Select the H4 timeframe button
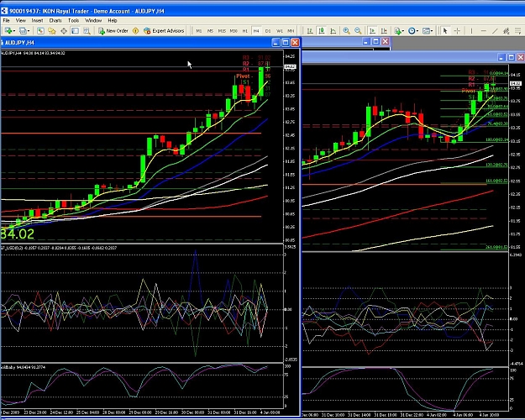The width and height of the screenshot is (525, 420). (256, 31)
